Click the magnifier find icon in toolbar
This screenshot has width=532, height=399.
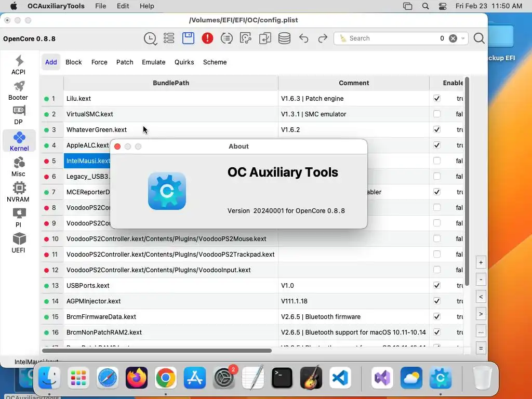click(479, 38)
